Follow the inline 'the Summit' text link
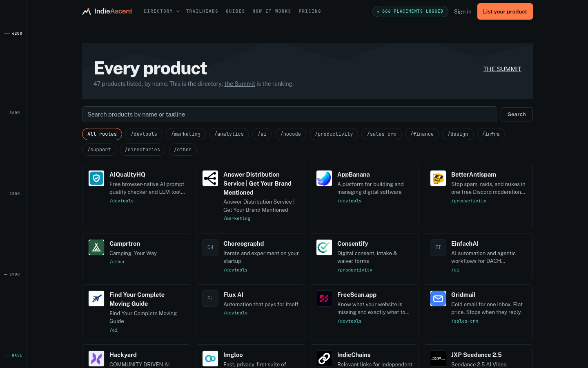This screenshot has height=368, width=588. click(x=240, y=84)
